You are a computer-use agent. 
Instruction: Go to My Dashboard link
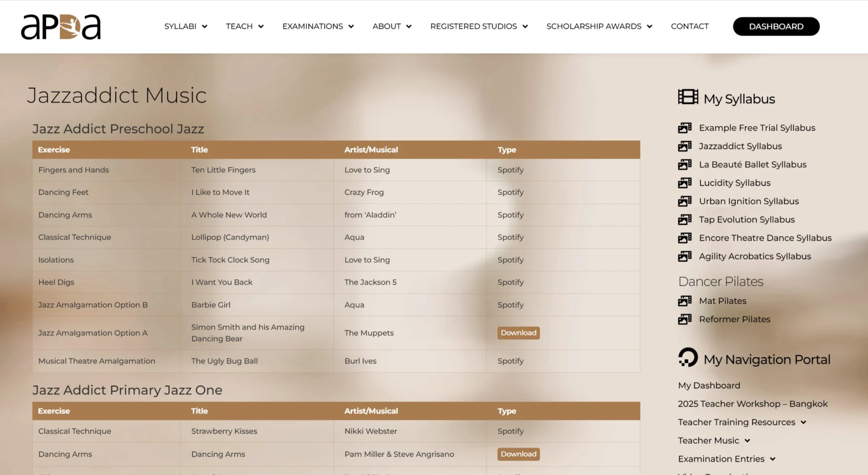pyautogui.click(x=709, y=386)
